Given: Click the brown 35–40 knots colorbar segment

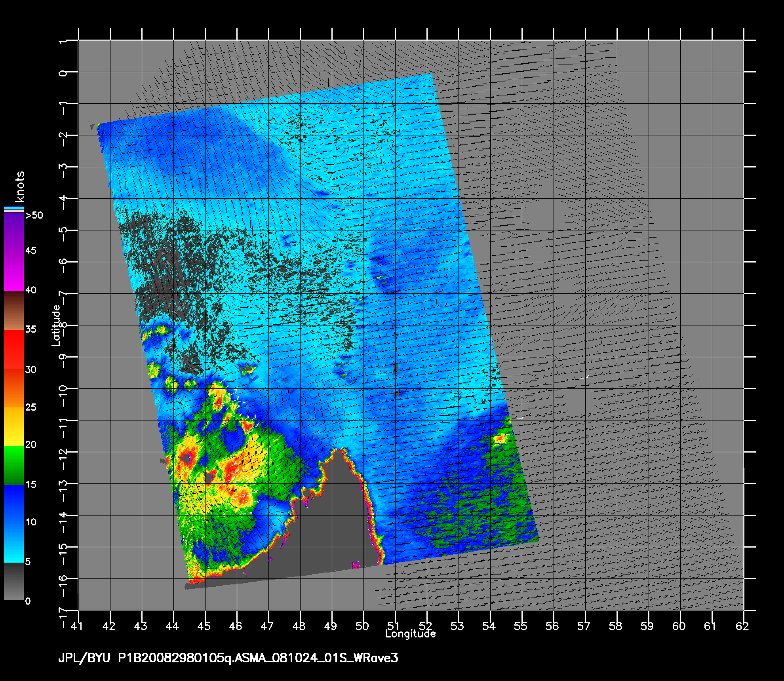Looking at the screenshot, I should [x=14, y=311].
